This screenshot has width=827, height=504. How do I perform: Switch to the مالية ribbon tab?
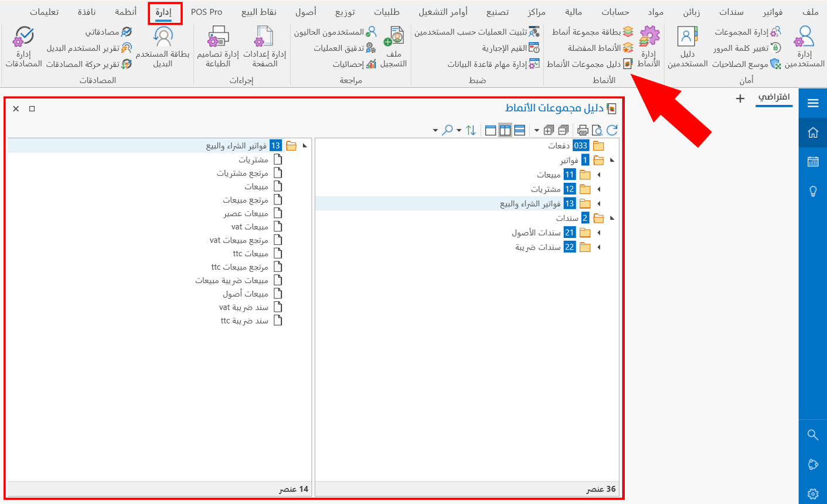coord(573,11)
